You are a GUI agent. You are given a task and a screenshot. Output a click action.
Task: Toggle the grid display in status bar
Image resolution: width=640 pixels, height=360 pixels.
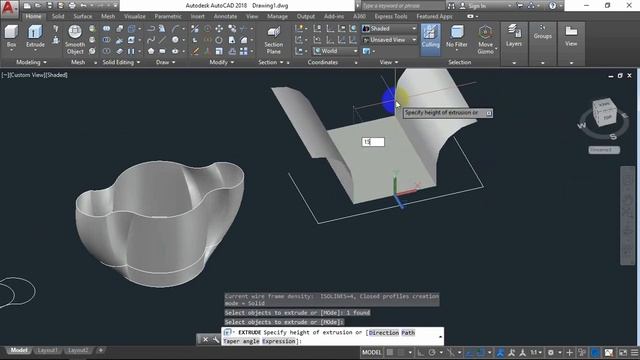coord(390,352)
